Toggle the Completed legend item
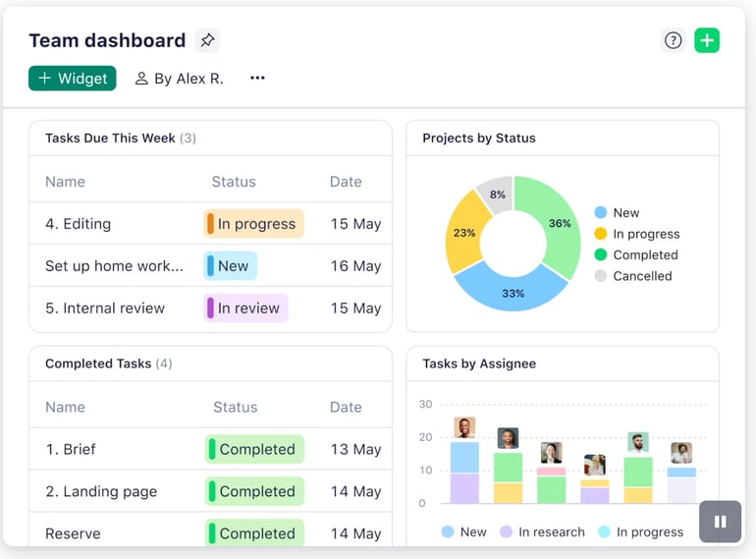The height and width of the screenshot is (559, 756). pyautogui.click(x=636, y=254)
